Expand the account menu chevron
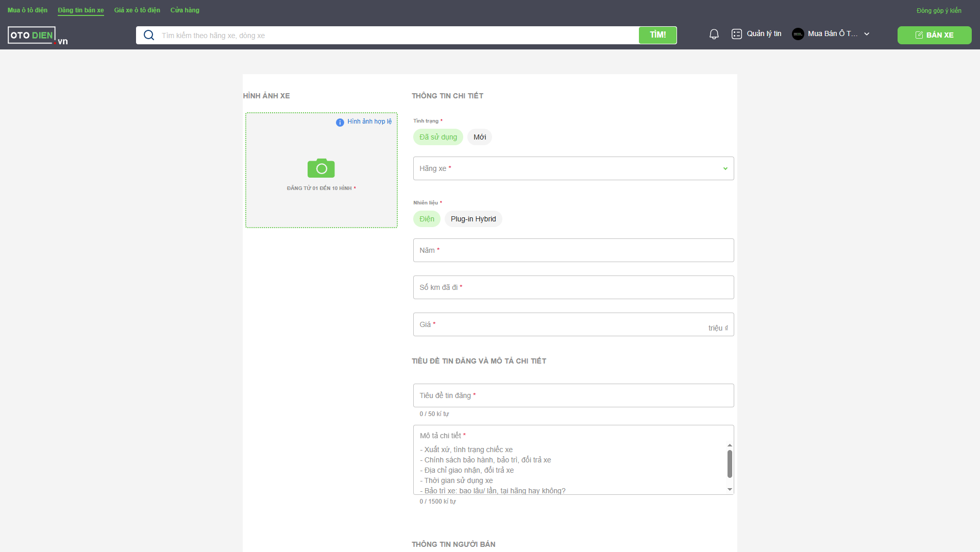 pos(867,34)
